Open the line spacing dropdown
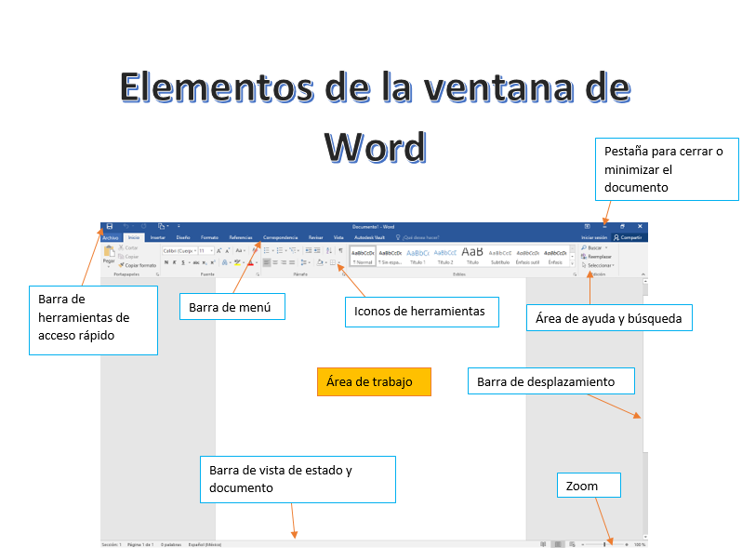This screenshot has width=742, height=560. (304, 262)
